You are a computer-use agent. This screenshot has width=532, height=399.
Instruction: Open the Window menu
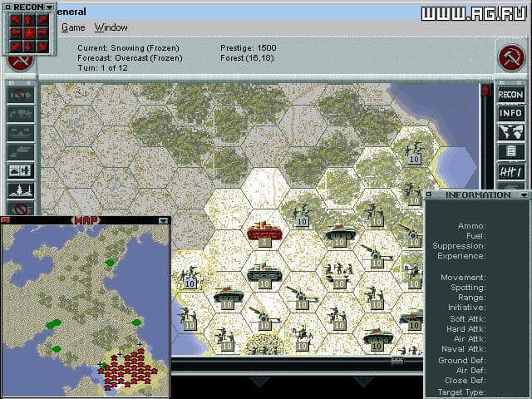[x=111, y=27]
